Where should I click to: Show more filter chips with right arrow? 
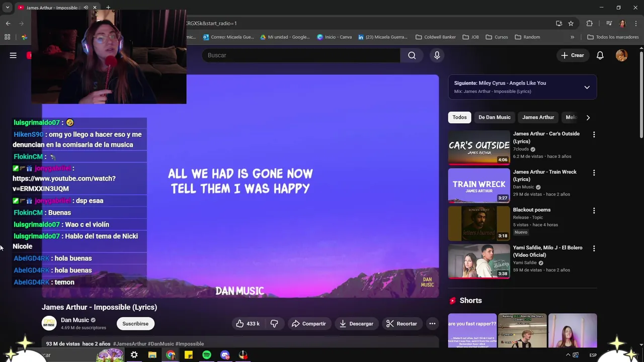tap(588, 117)
